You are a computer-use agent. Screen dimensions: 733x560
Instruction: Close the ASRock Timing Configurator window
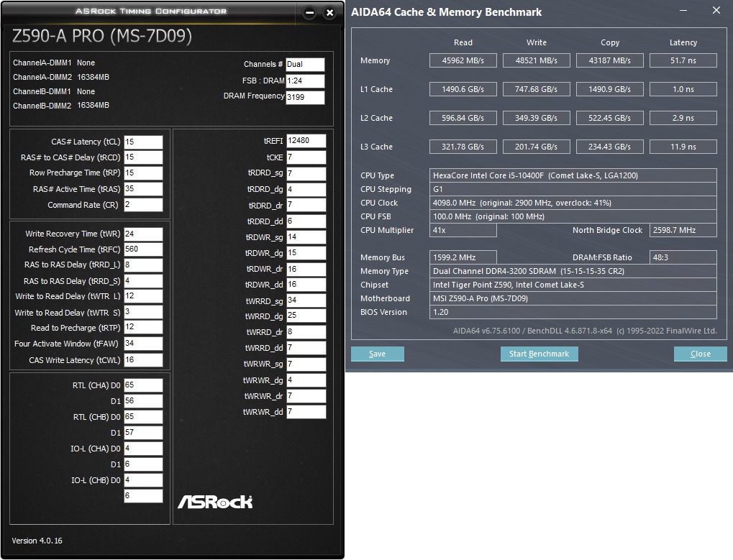click(330, 13)
